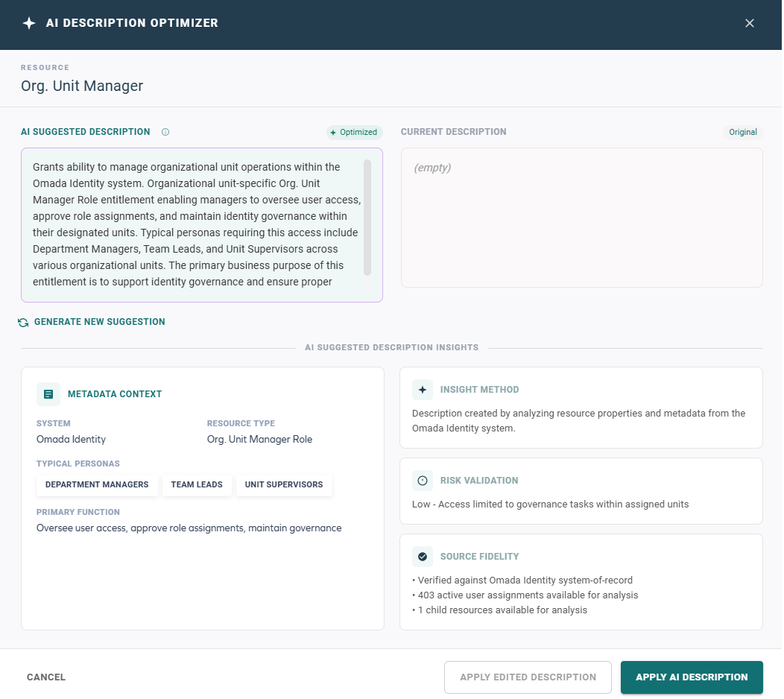Open the info tooltip next to AI Suggested Description
The image size is (784, 699).
pyautogui.click(x=165, y=132)
